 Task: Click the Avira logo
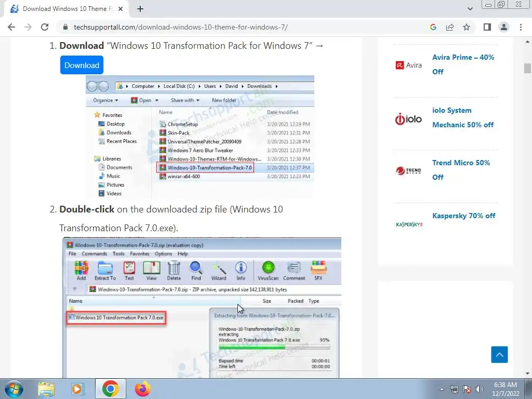click(x=409, y=65)
